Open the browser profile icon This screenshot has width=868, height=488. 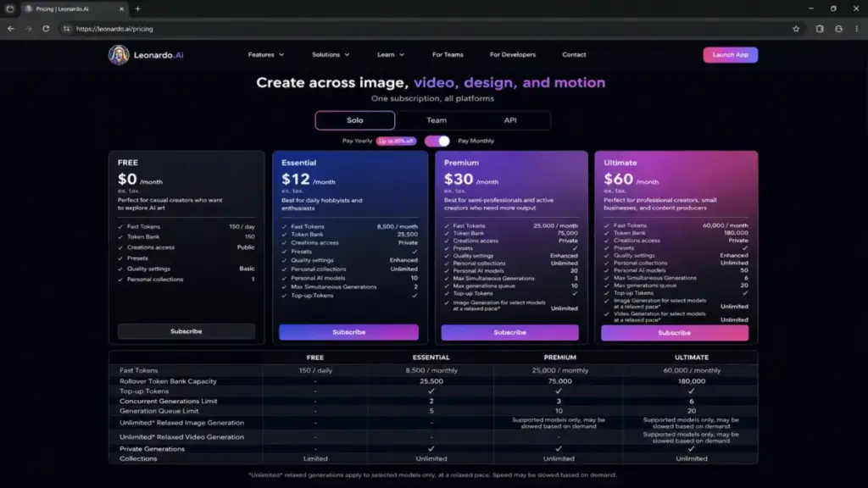point(838,29)
